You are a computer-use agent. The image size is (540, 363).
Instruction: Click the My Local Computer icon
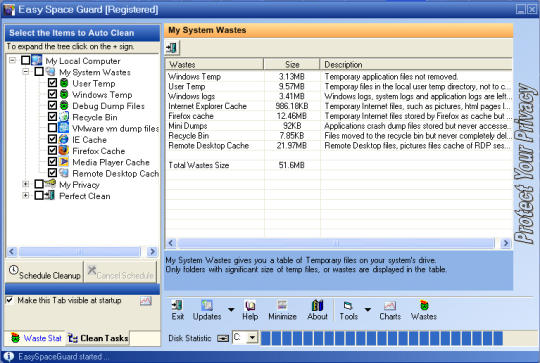click(x=37, y=60)
